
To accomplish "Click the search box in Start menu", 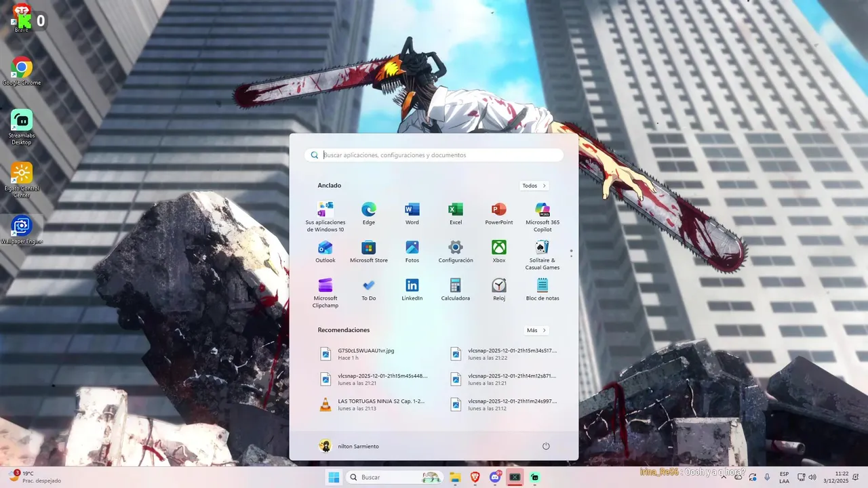I will [434, 155].
